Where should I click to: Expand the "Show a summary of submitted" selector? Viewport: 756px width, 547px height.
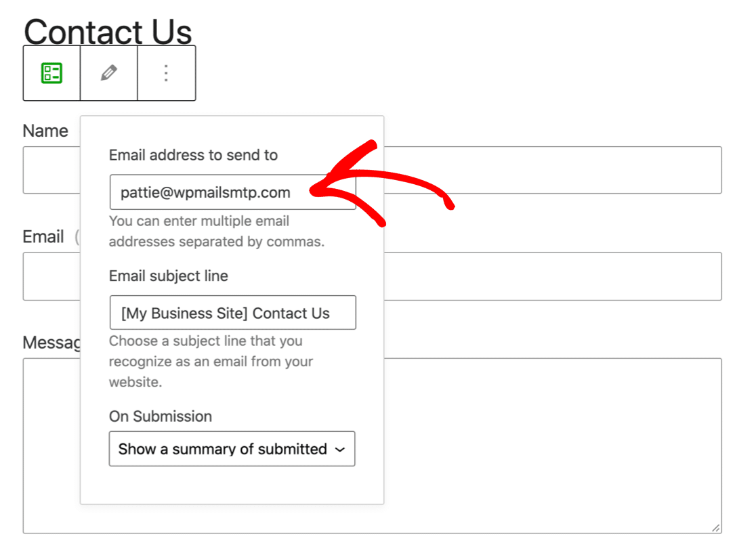[x=232, y=449]
